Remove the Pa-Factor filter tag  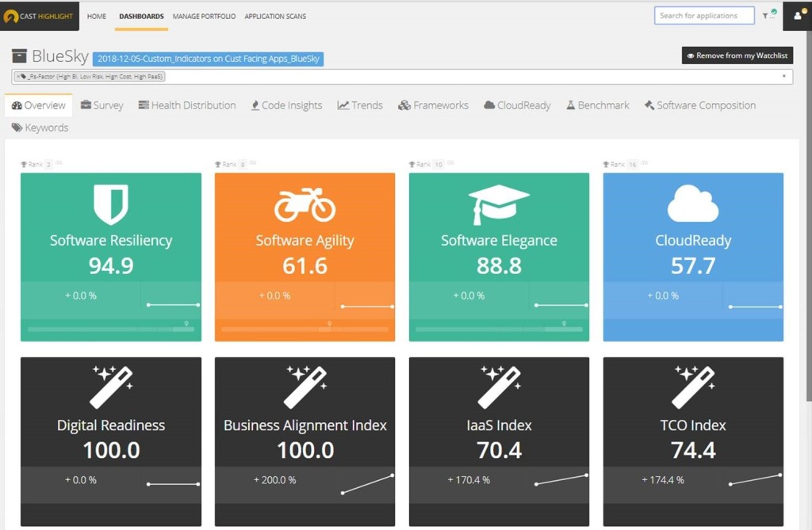(17, 77)
